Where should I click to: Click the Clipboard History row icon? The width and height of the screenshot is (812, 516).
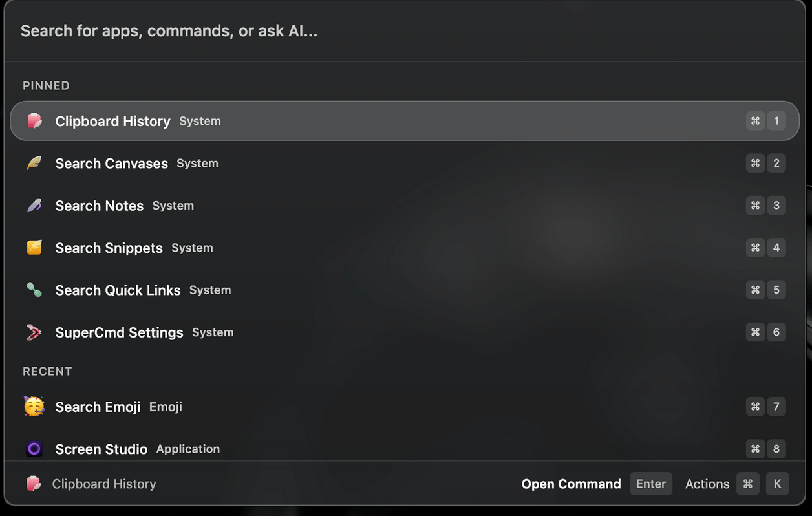[34, 121]
